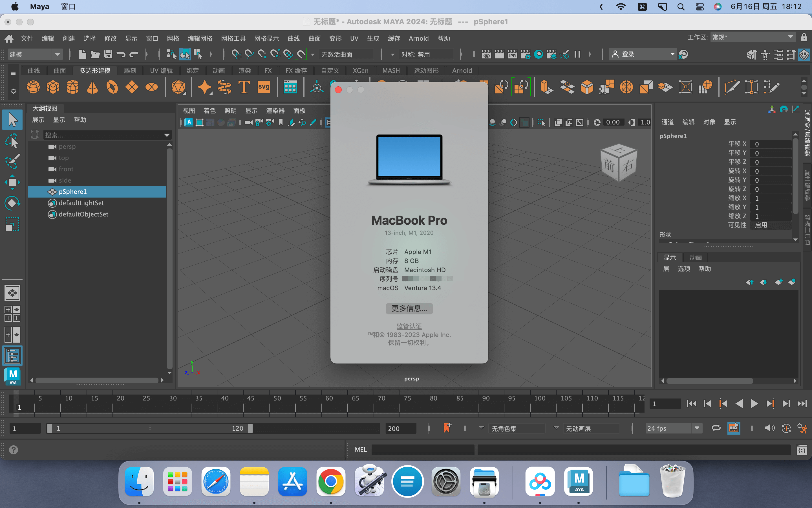Click the range slider end handle at 120
The image size is (812, 508).
[x=250, y=428]
